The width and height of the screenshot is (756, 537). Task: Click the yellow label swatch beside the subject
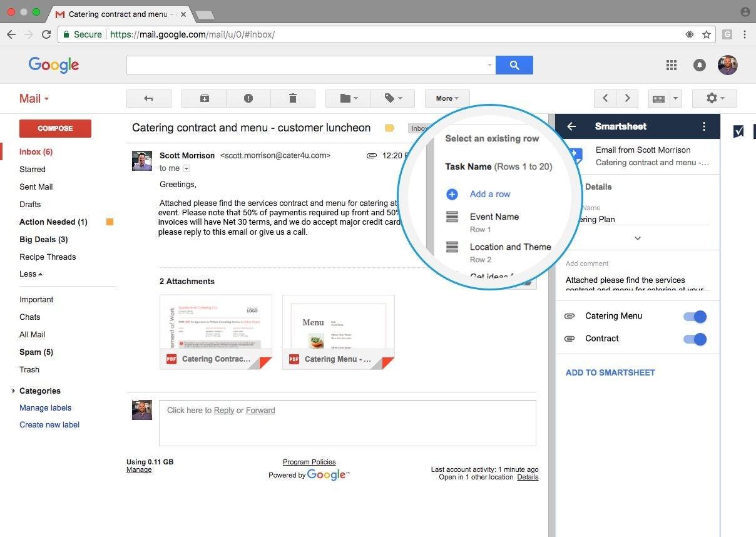click(389, 128)
